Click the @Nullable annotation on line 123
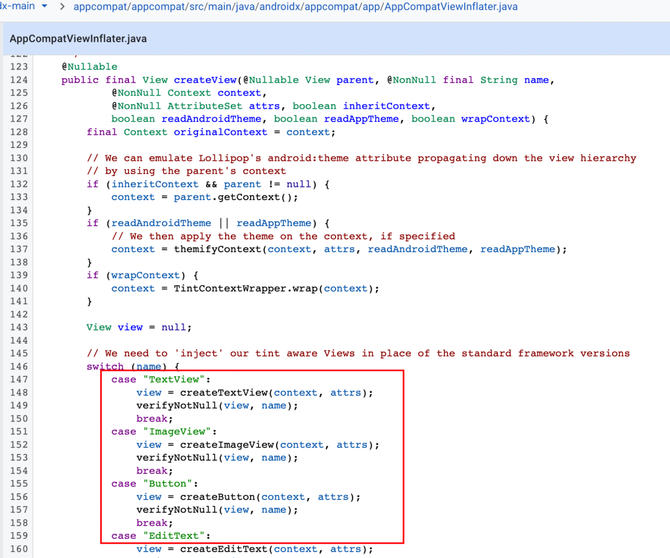 tap(90, 67)
